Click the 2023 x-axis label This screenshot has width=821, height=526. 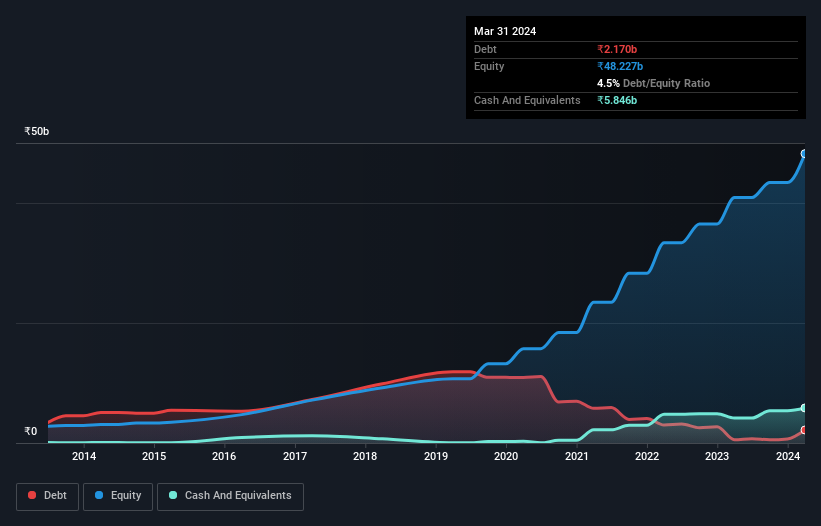[717, 456]
